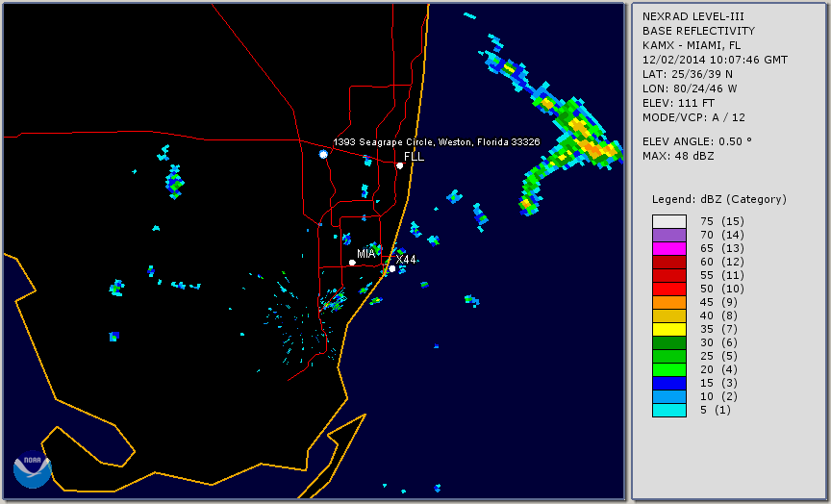Select the 55 dBZ category 11 swatch
Screen dimensions: 831x504
[669, 276]
